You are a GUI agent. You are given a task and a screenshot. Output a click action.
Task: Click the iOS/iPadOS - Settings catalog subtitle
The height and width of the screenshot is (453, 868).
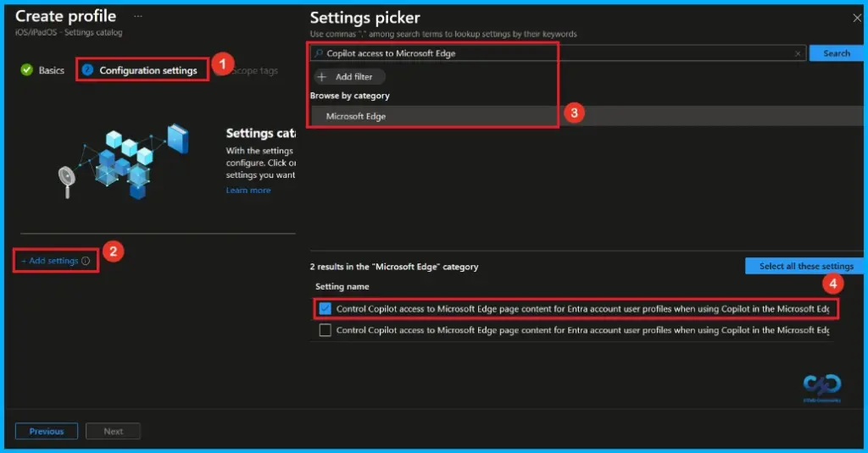pos(69,33)
